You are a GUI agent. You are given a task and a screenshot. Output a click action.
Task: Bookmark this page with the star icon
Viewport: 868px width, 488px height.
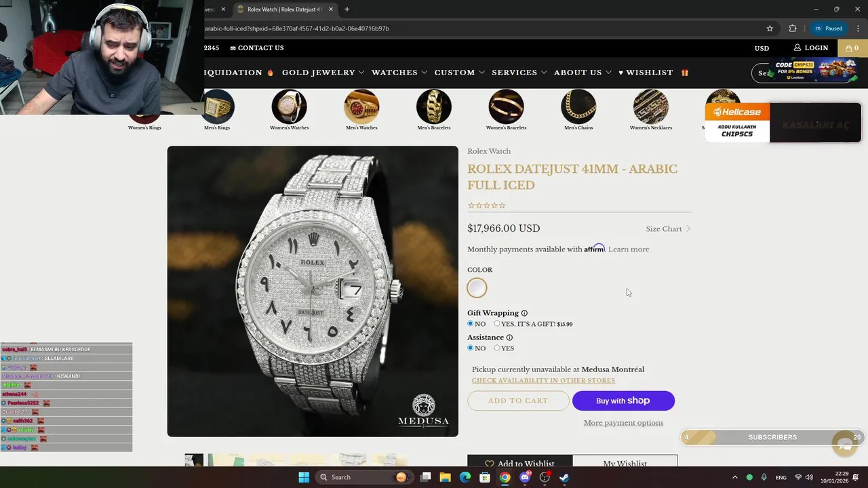point(770,28)
